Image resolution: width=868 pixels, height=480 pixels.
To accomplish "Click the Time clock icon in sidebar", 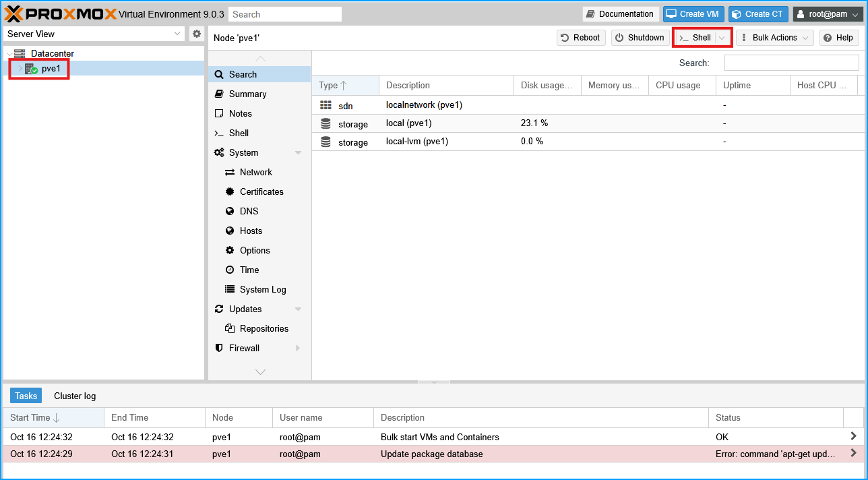I will pyautogui.click(x=229, y=270).
